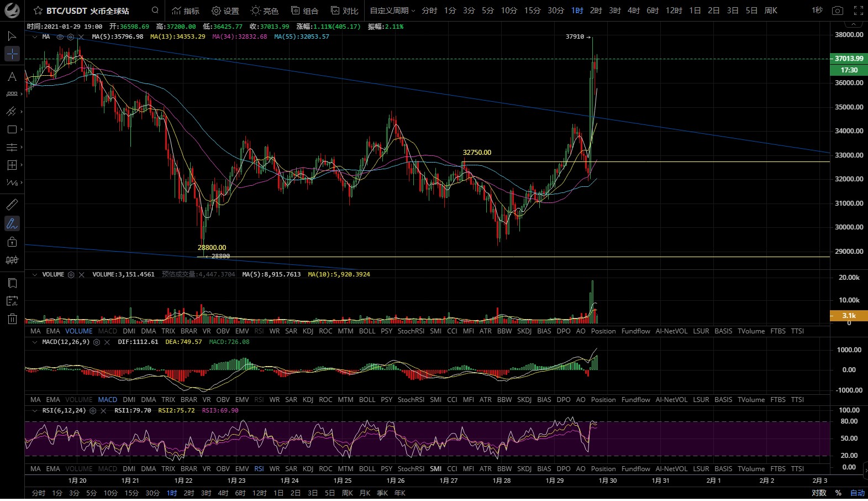Activate the highlighted pencil drawing tool
The image size is (868, 501).
coord(12,223)
